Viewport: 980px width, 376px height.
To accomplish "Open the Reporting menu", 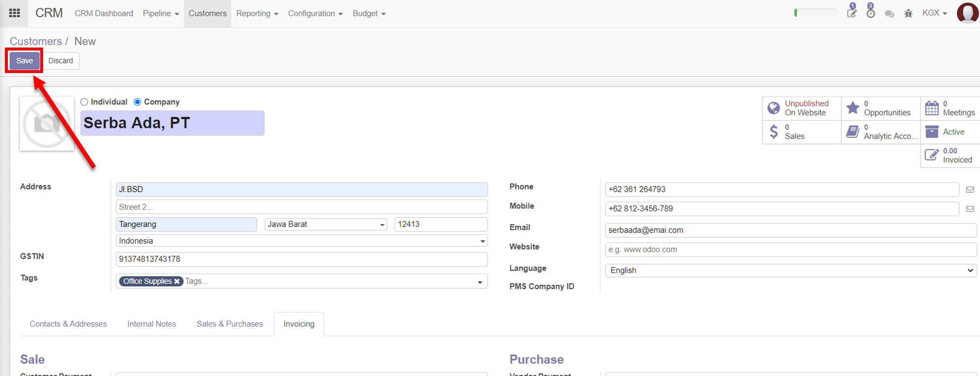I will (x=257, y=13).
